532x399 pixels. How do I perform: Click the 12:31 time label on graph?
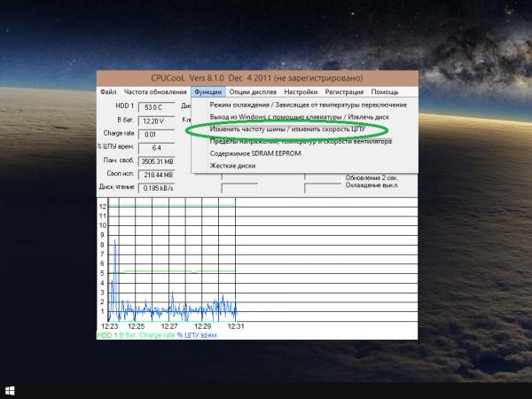(236, 326)
